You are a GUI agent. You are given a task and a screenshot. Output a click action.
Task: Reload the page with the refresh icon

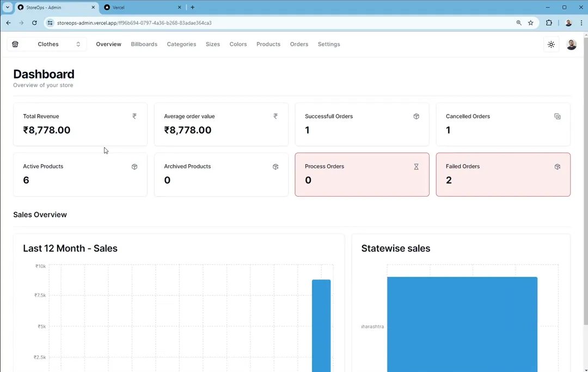pyautogui.click(x=34, y=23)
